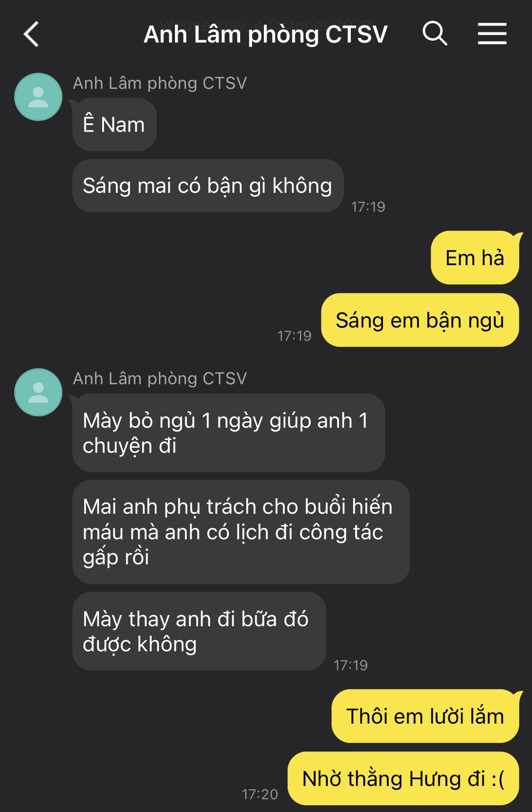This screenshot has height=812, width=532.
Task: Tap the second teal profile avatar
Action: point(38,392)
